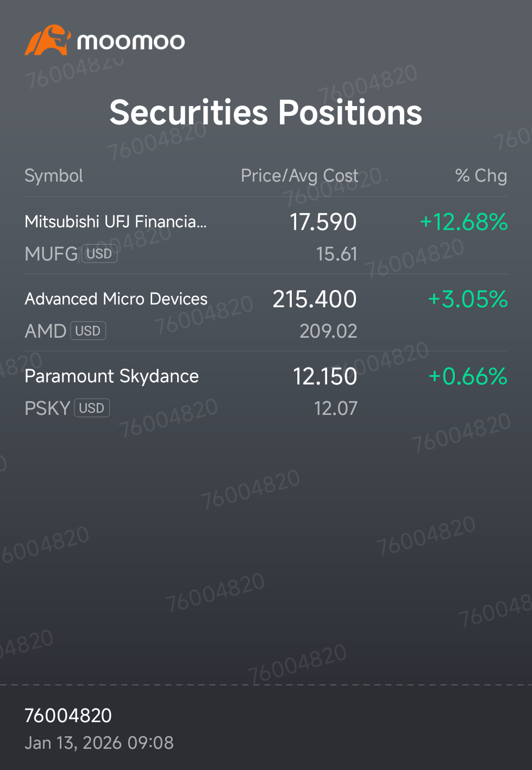The image size is (532, 770).
Task: Click the MUFG ticker symbol
Action: [52, 254]
